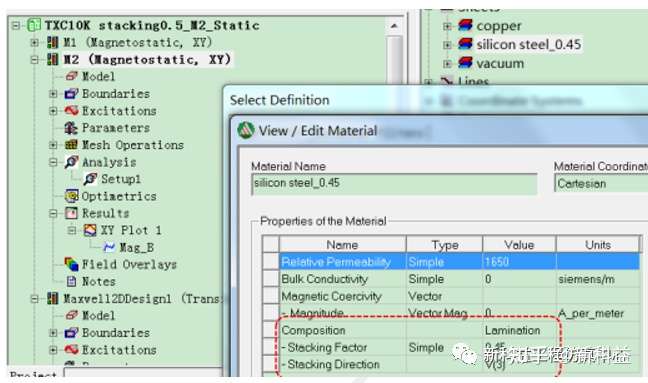The width and height of the screenshot is (648, 383).
Task: Expand the copper sheets node
Action: pos(447,26)
